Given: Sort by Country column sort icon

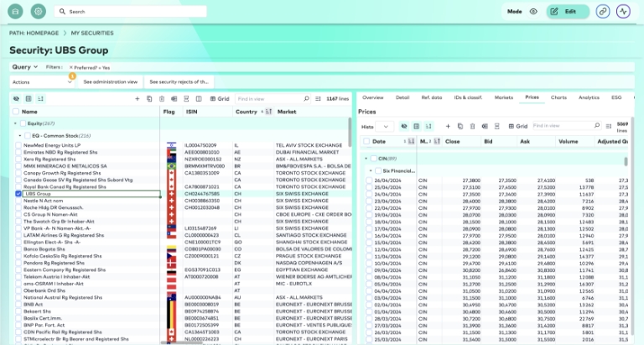Looking at the screenshot, I should pos(268,112).
